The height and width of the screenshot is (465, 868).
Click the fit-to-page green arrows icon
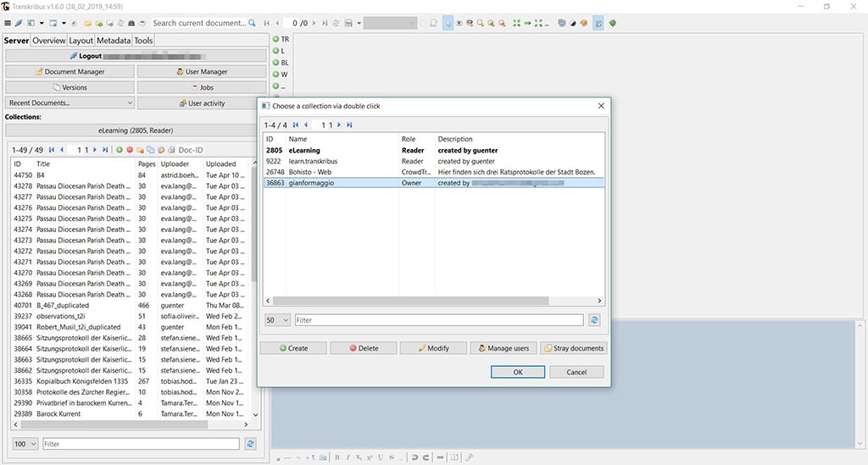516,23
